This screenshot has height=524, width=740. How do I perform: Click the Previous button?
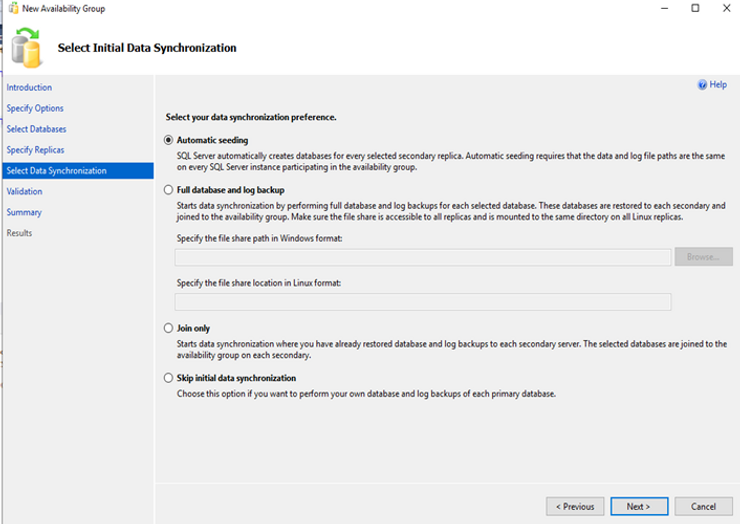pos(575,506)
